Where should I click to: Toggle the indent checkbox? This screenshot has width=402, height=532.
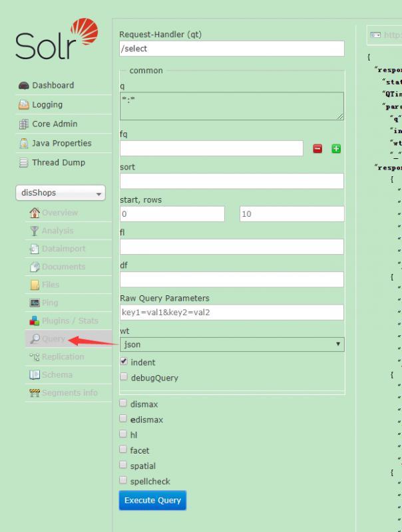(124, 361)
